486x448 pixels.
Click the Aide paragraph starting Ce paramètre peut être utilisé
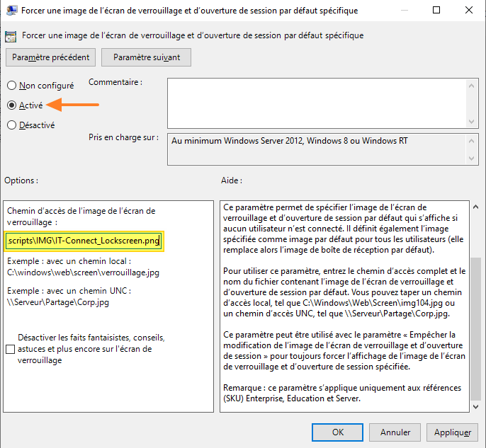(x=344, y=351)
